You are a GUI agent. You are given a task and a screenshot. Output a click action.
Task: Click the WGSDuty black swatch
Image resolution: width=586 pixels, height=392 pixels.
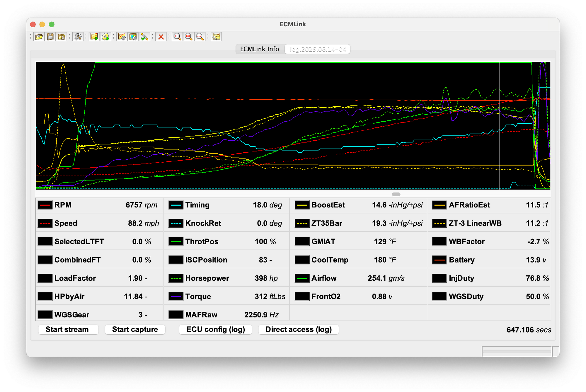(x=439, y=296)
